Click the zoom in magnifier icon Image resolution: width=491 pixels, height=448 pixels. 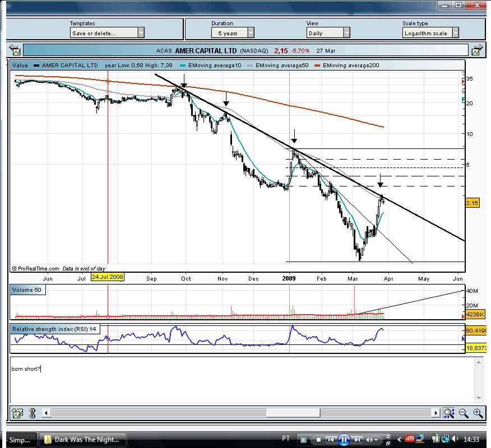click(x=478, y=413)
